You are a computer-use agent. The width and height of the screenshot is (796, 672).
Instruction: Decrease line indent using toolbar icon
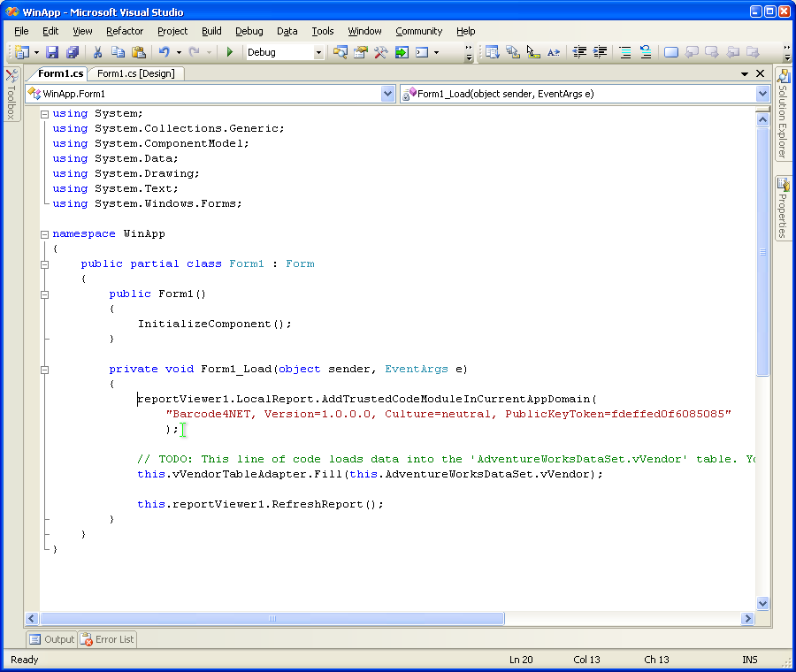579,53
